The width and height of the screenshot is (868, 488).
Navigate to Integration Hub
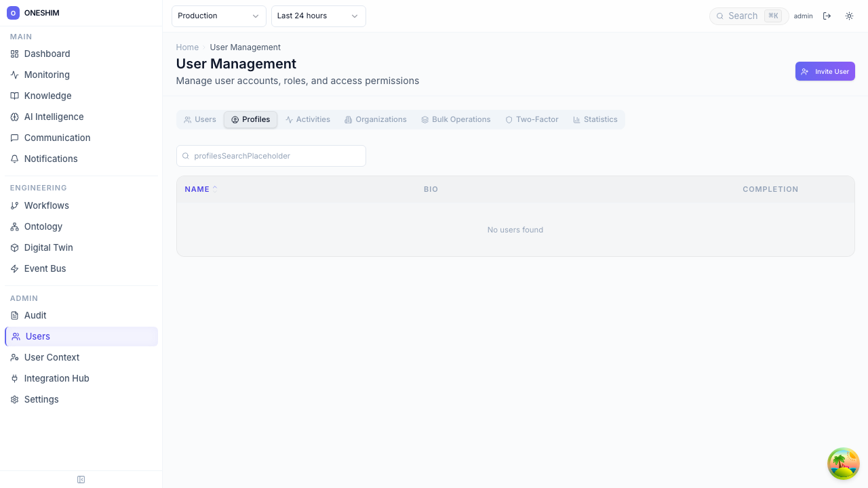point(56,378)
